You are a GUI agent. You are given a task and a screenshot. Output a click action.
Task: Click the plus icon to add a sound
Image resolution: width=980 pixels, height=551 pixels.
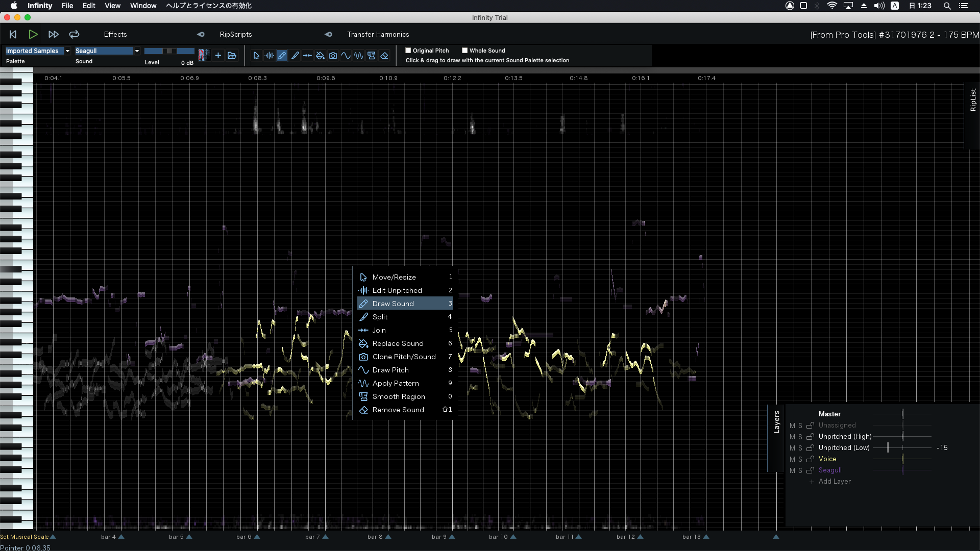tap(218, 56)
